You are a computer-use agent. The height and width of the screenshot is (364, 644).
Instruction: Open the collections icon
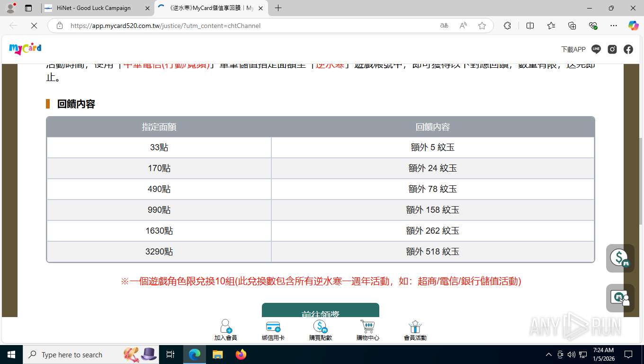(x=572, y=26)
